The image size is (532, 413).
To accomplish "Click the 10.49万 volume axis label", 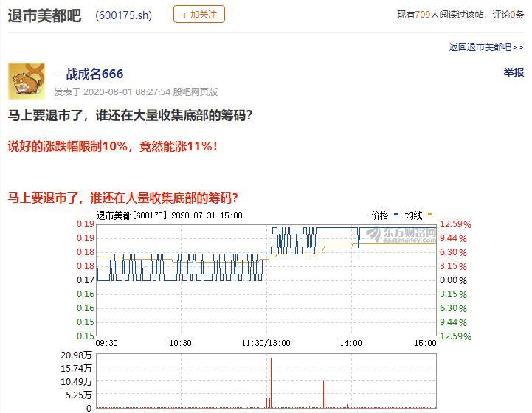I will pos(76,381).
